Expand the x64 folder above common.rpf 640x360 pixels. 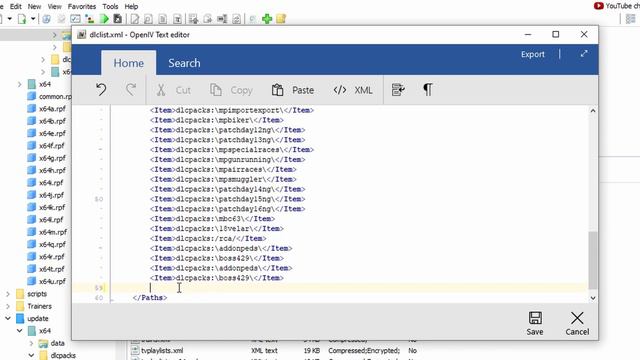[19, 84]
